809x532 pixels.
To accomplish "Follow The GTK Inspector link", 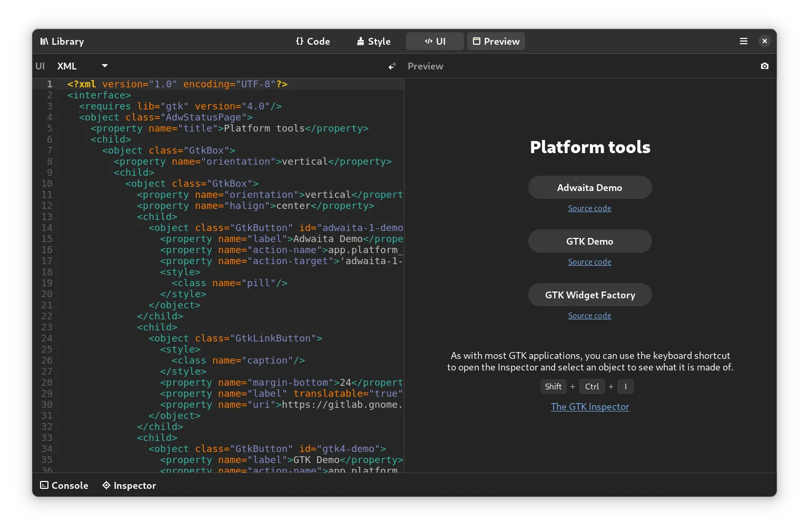I will pos(590,407).
